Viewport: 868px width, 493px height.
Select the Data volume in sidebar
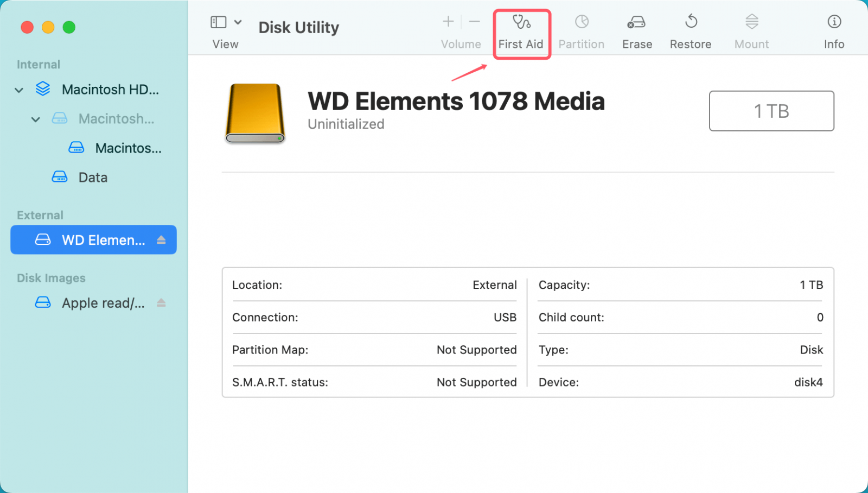coord(92,178)
